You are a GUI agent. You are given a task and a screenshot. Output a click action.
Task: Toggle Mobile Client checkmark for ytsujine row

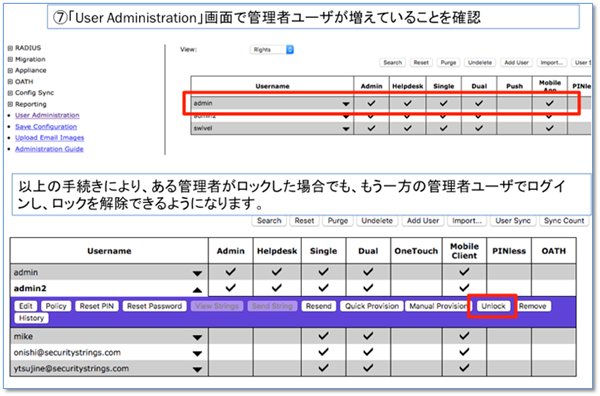(464, 368)
